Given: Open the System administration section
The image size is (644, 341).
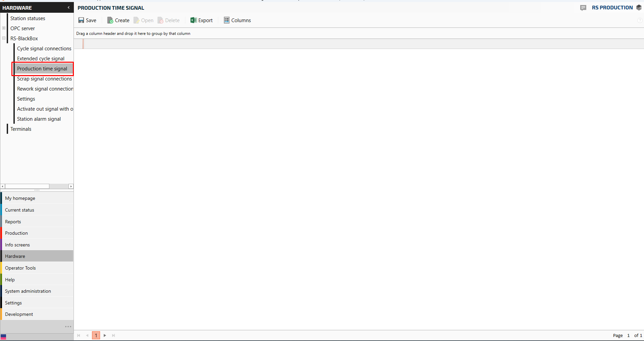Looking at the screenshot, I should (x=28, y=291).
